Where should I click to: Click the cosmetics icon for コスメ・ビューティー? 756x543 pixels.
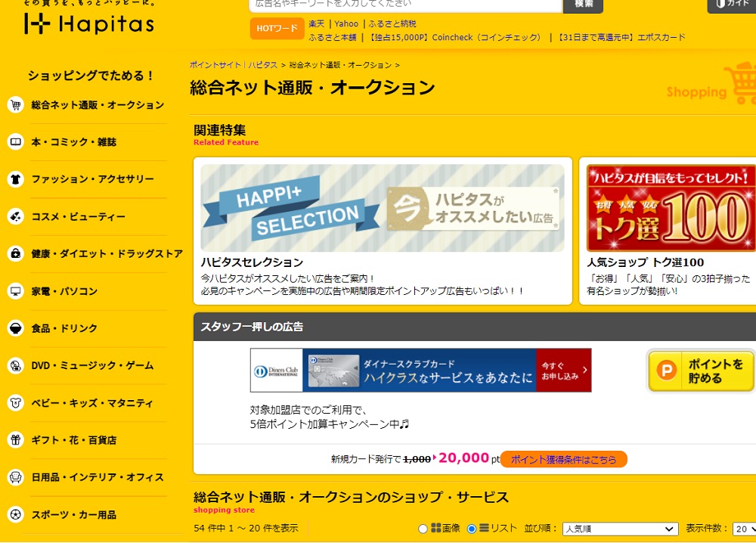[x=15, y=217]
